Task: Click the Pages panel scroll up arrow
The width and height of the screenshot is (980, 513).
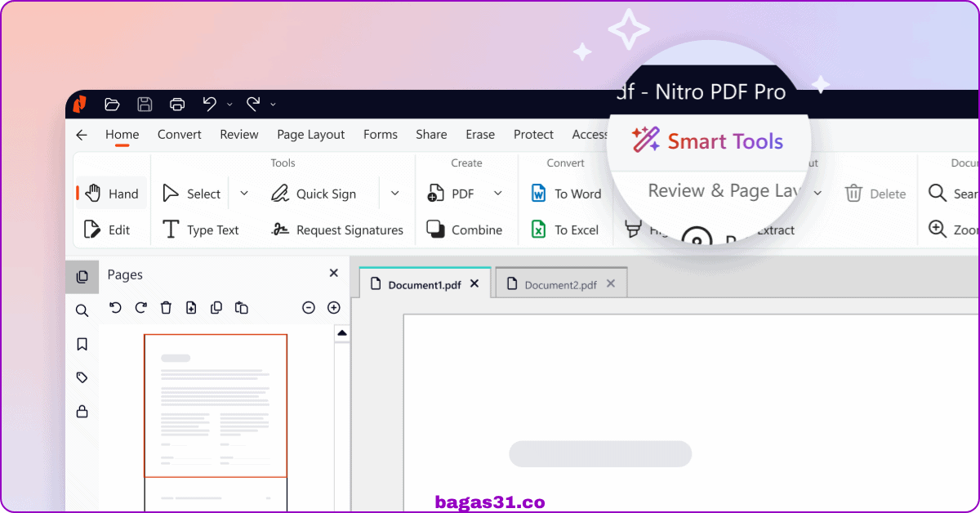Action: [342, 332]
